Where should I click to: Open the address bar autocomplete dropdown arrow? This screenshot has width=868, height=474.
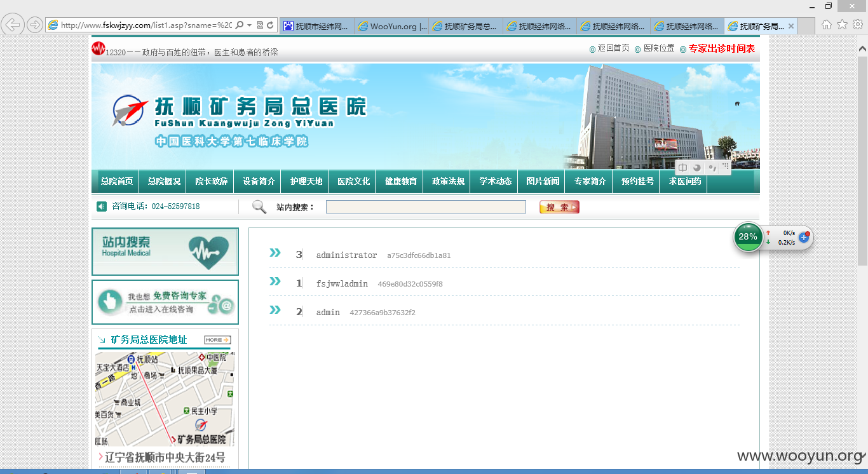point(249,25)
